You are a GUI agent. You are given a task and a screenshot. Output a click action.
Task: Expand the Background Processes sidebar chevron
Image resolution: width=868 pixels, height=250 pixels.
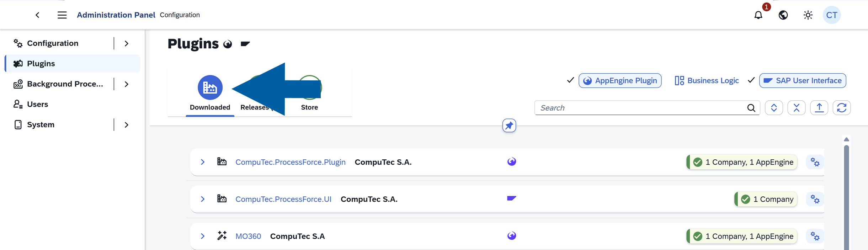point(127,84)
